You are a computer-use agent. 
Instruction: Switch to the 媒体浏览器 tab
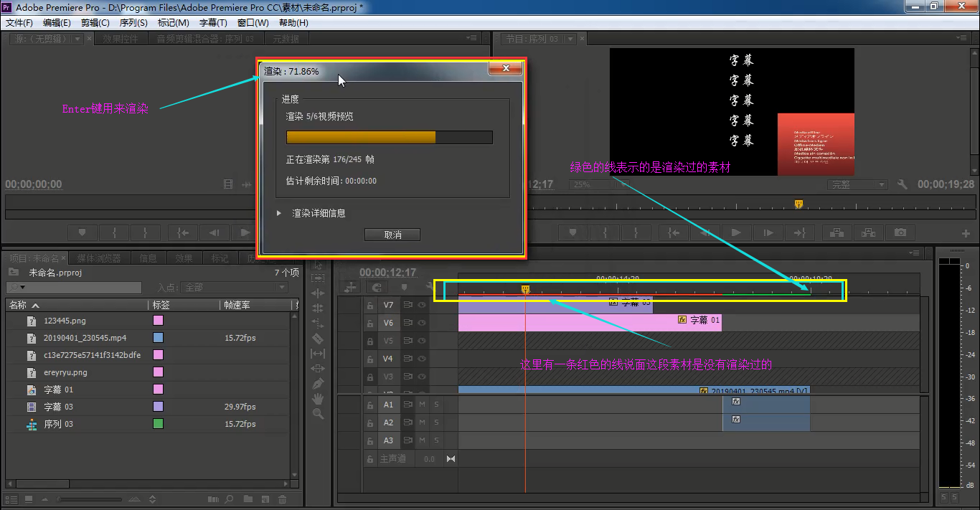[x=99, y=258]
